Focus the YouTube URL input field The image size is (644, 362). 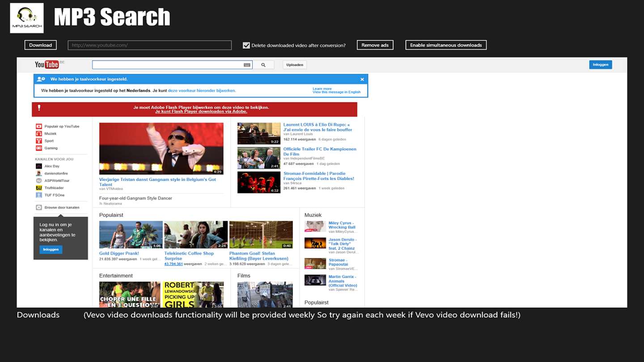(150, 45)
